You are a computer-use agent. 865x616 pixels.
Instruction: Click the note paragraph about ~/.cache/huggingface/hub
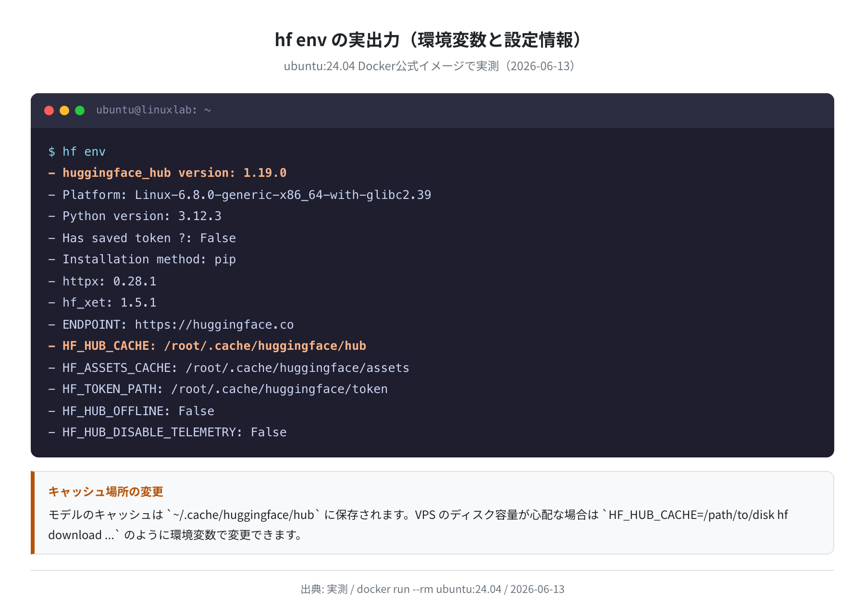point(418,525)
